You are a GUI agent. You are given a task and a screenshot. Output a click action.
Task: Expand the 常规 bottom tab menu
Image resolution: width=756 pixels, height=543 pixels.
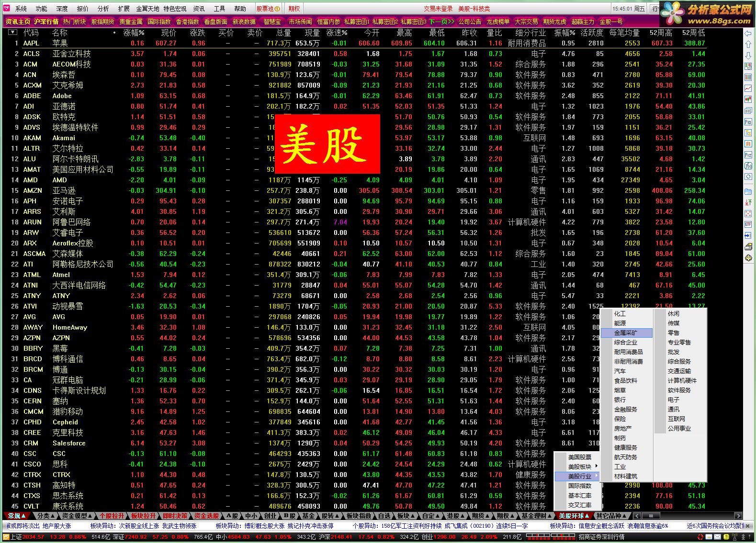pyautogui.click(x=17, y=516)
